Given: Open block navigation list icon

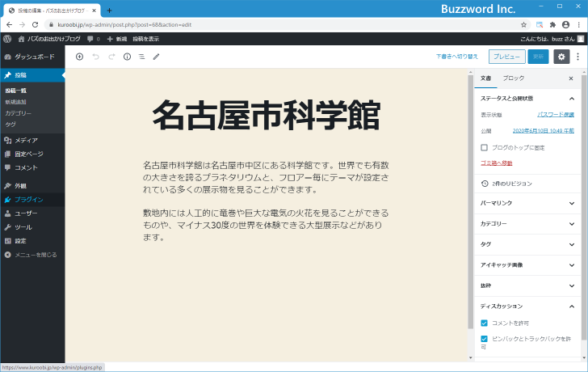Looking at the screenshot, I should click(x=142, y=57).
